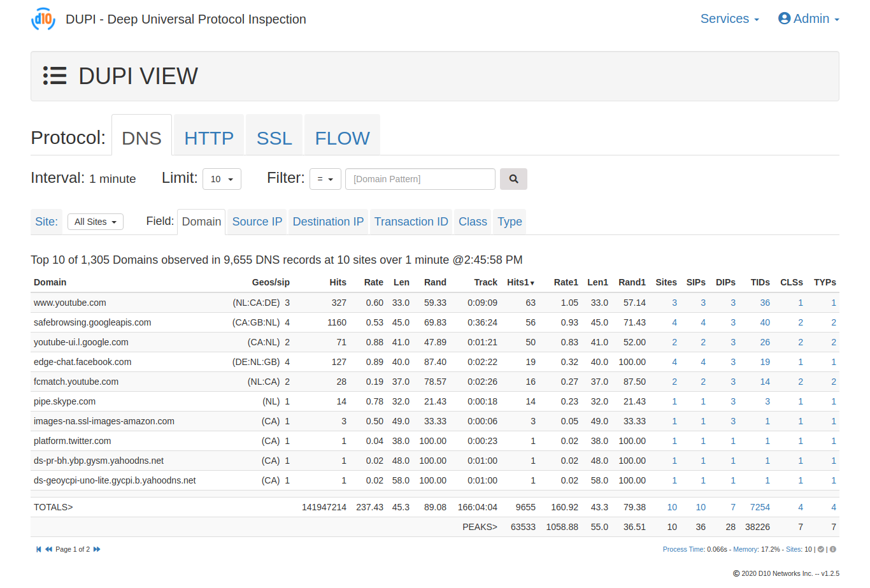Click the checkmark status icon in footer
The image size is (870, 588).
pyautogui.click(x=821, y=549)
